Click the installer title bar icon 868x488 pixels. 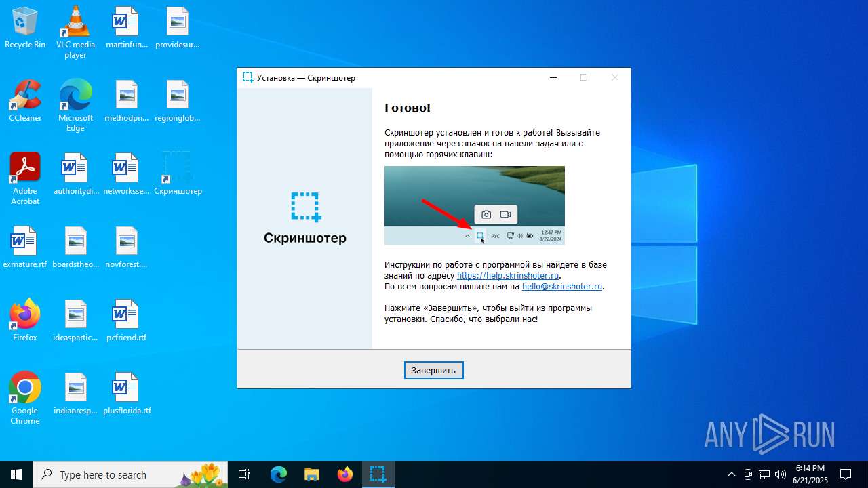pyautogui.click(x=248, y=78)
